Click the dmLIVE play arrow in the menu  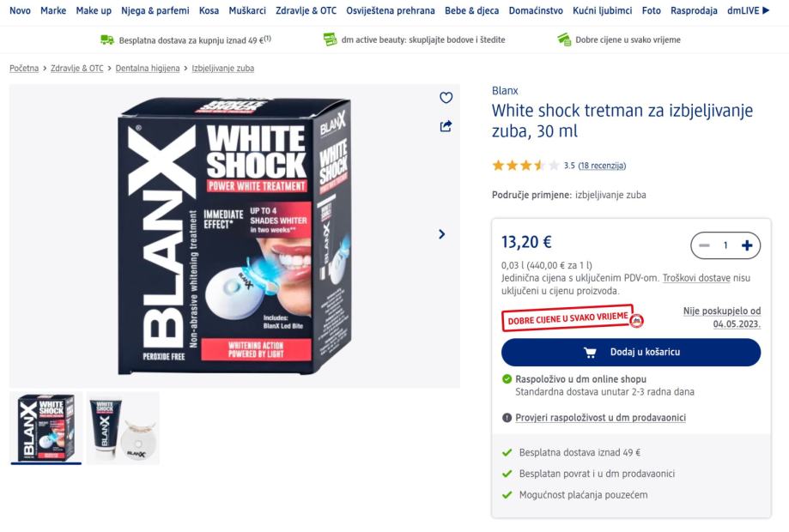[767, 10]
